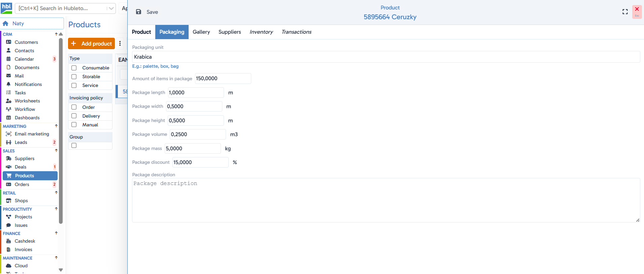Click the Package description text area

[x=386, y=200]
